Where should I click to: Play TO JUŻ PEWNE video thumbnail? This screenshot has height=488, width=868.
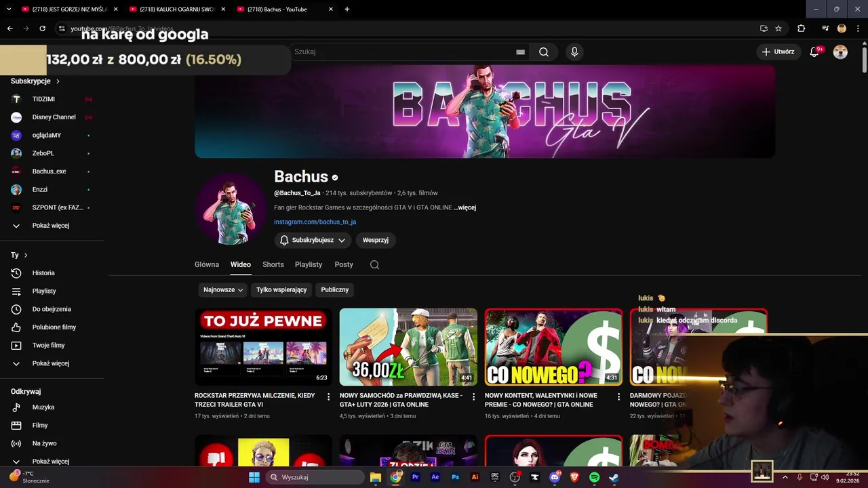pyautogui.click(x=263, y=347)
